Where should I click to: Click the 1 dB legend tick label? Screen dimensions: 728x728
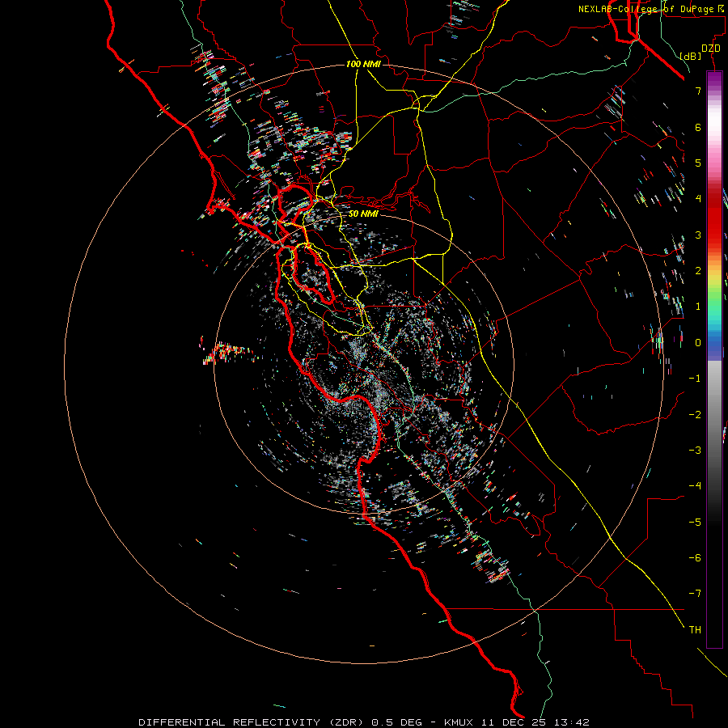pyautogui.click(x=698, y=307)
